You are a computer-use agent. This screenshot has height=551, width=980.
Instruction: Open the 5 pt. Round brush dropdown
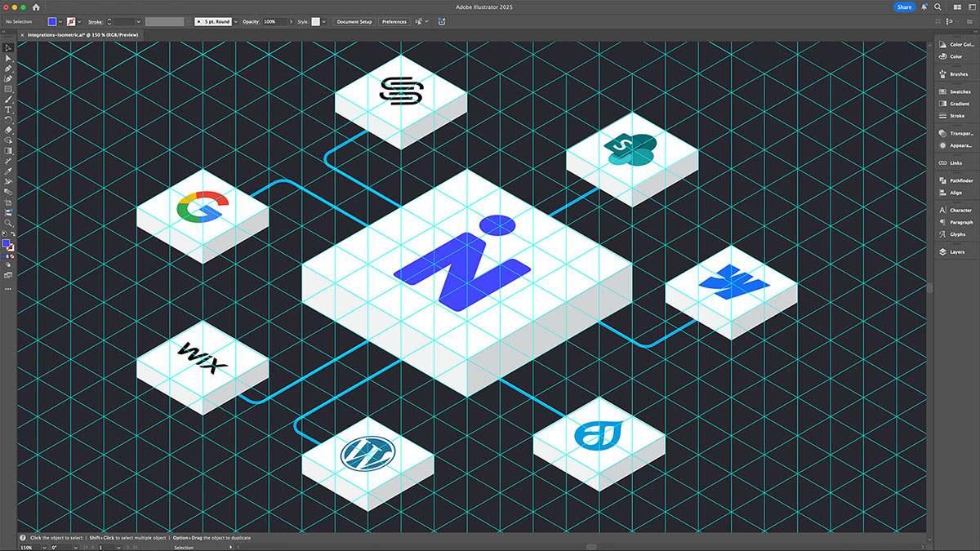(x=236, y=21)
